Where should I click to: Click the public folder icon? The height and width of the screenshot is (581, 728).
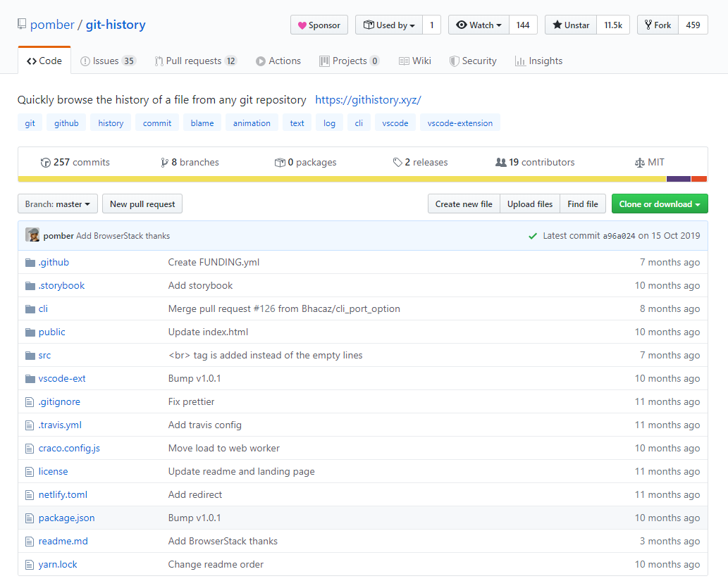pos(30,332)
